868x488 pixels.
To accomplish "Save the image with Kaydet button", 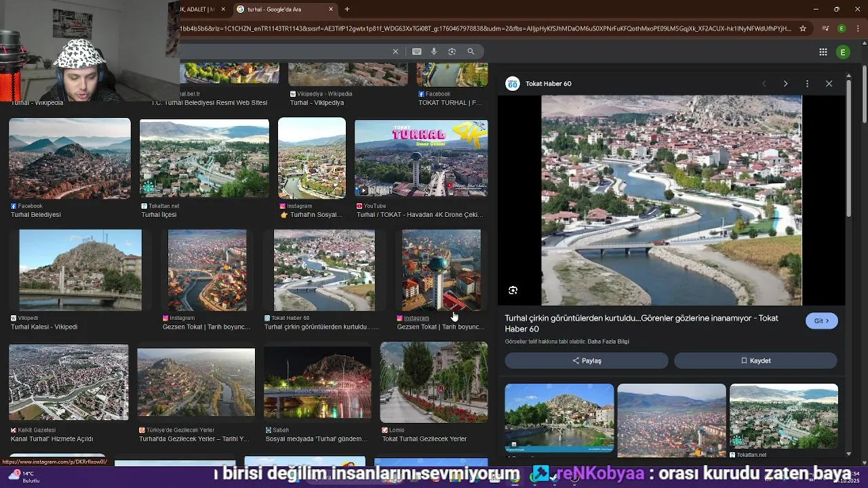I will tap(755, 361).
